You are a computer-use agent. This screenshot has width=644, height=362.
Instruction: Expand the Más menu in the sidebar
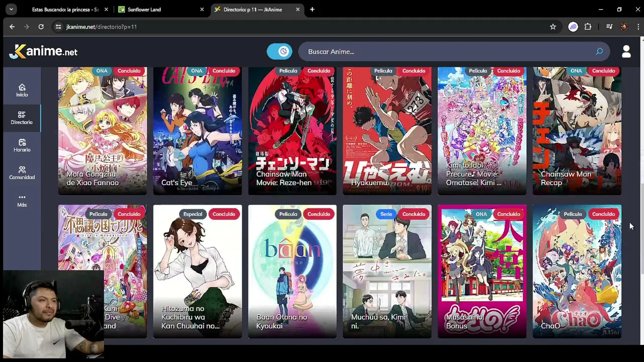pos(22,201)
